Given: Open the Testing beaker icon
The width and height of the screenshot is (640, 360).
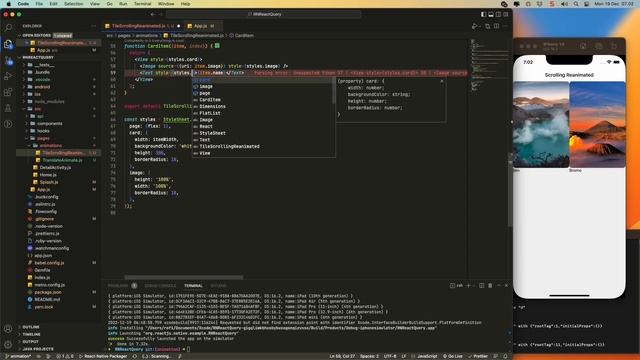Looking at the screenshot, I should point(8,108).
